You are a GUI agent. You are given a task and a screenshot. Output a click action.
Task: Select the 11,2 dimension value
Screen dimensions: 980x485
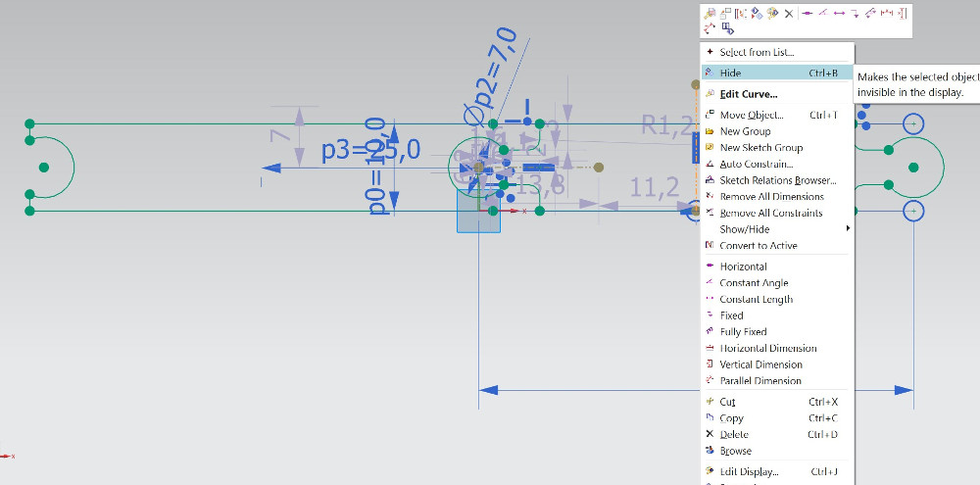[x=654, y=187]
